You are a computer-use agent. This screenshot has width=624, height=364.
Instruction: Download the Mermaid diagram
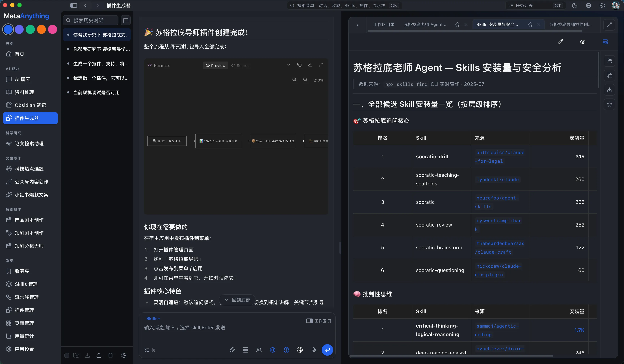[310, 65]
